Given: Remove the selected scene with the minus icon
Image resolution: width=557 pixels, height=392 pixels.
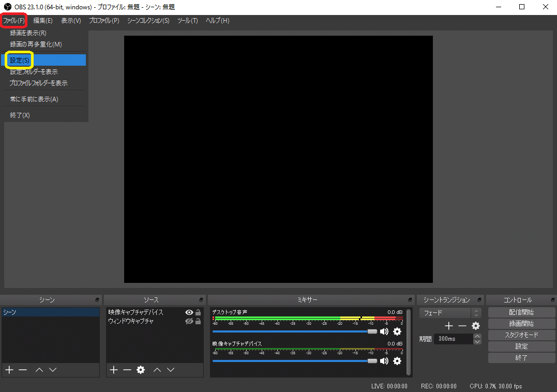Looking at the screenshot, I should tap(23, 370).
